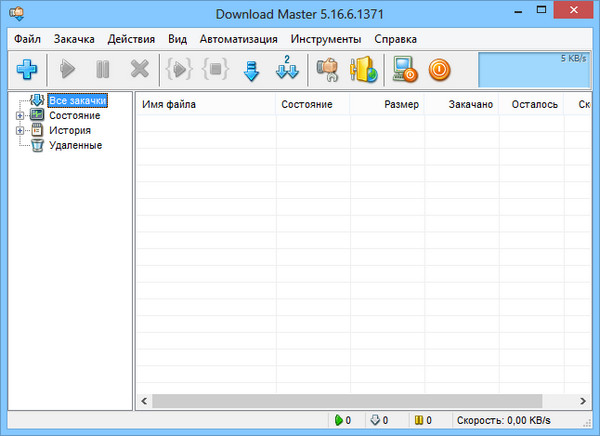The width and height of the screenshot is (600, 436).
Task: Expand the История tree node
Action: tap(19, 131)
